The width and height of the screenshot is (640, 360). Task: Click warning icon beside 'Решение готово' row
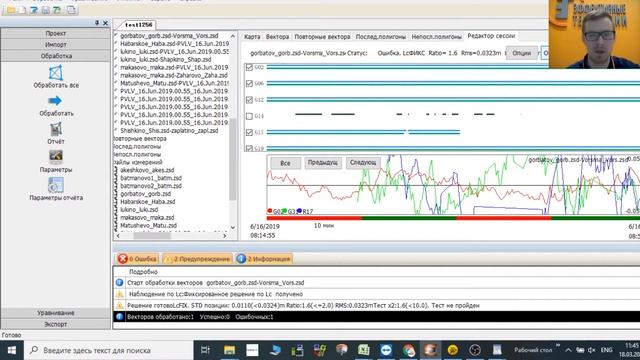(120, 305)
